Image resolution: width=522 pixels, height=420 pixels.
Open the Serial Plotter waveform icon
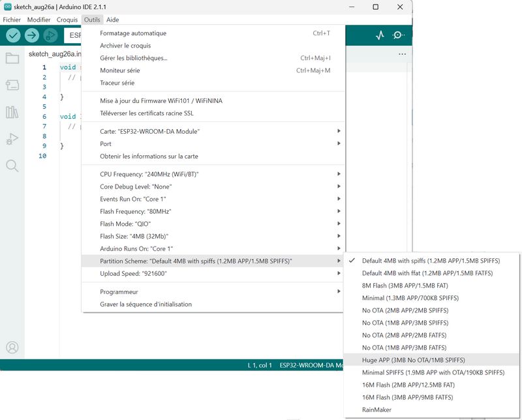click(380, 35)
